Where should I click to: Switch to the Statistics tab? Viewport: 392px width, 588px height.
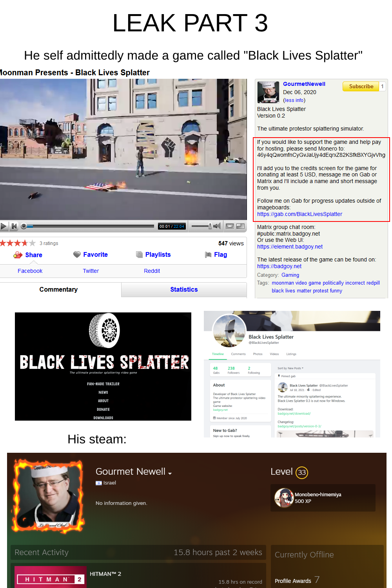pos(184,289)
